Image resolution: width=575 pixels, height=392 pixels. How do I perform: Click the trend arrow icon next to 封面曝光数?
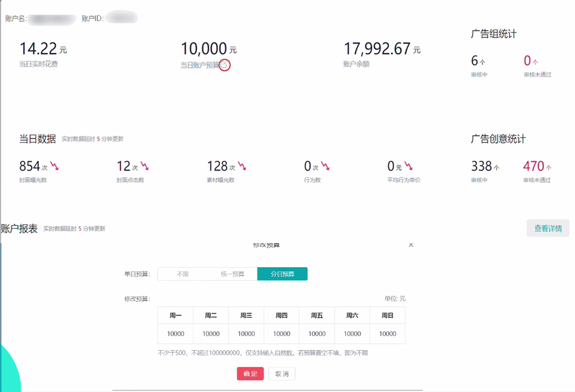pos(55,167)
